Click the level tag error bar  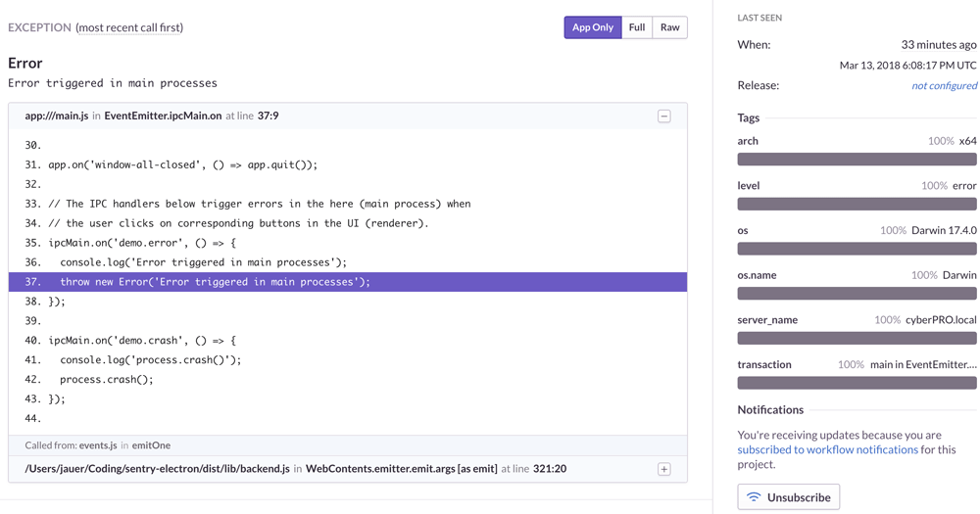pyautogui.click(x=857, y=205)
